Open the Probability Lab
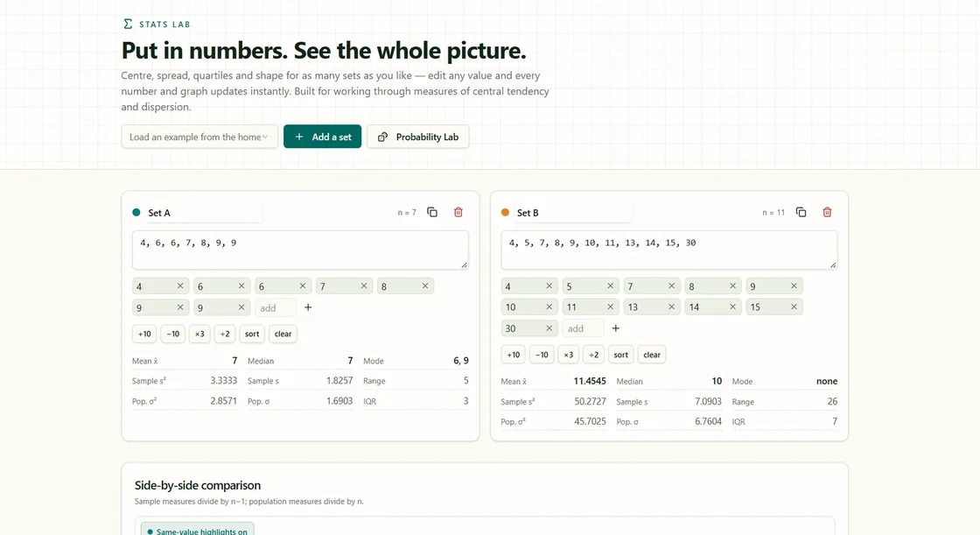 (418, 137)
